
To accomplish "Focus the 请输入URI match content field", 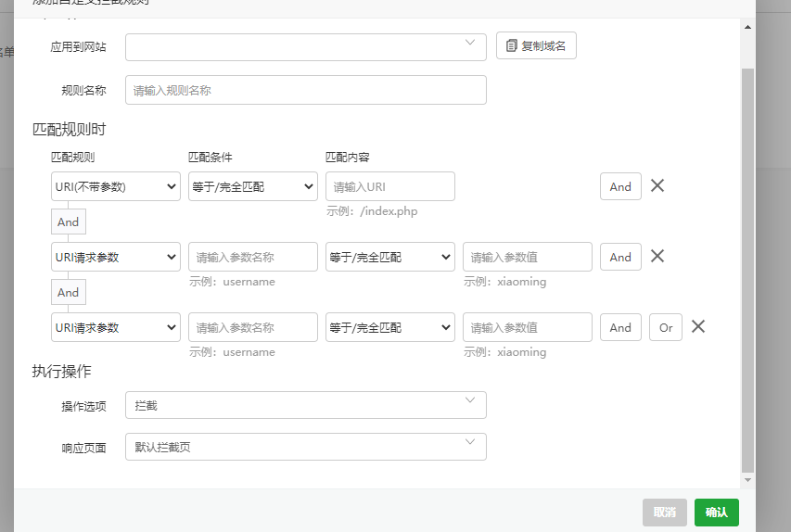I will (389, 186).
